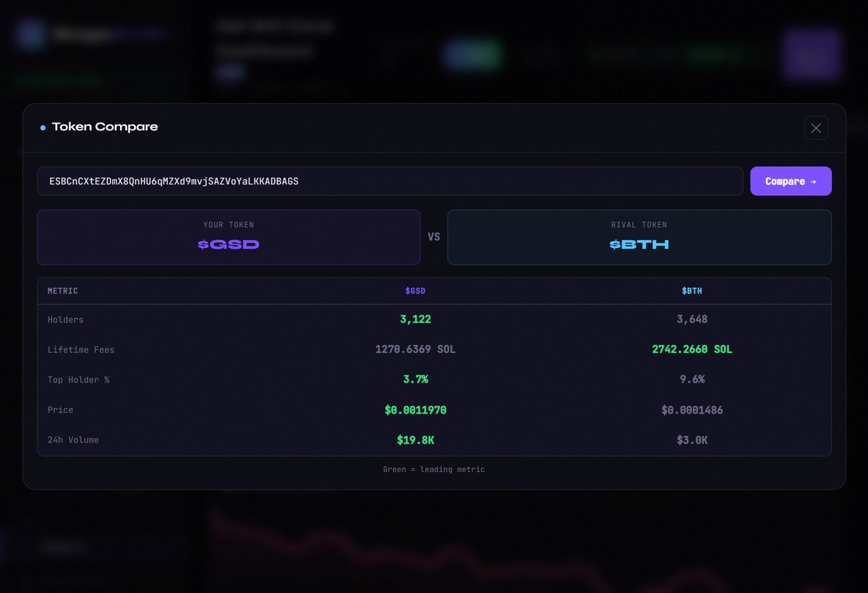The height and width of the screenshot is (593, 868).
Task: Click the 3,648 holders value
Action: [x=692, y=319]
